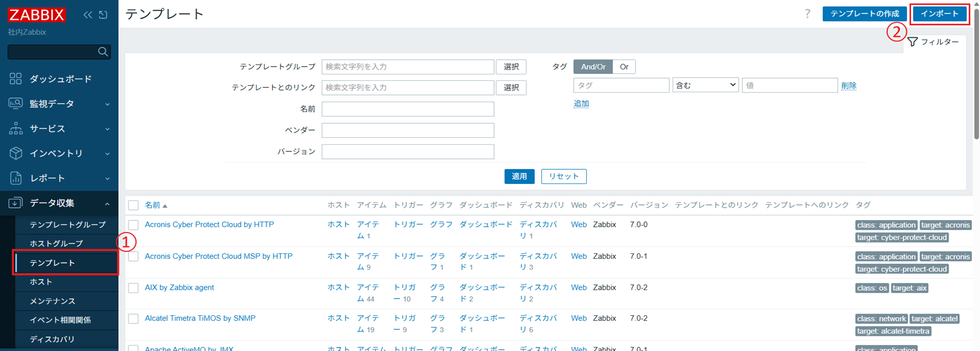Open the help question mark icon
The width and height of the screenshot is (980, 351).
point(807,14)
